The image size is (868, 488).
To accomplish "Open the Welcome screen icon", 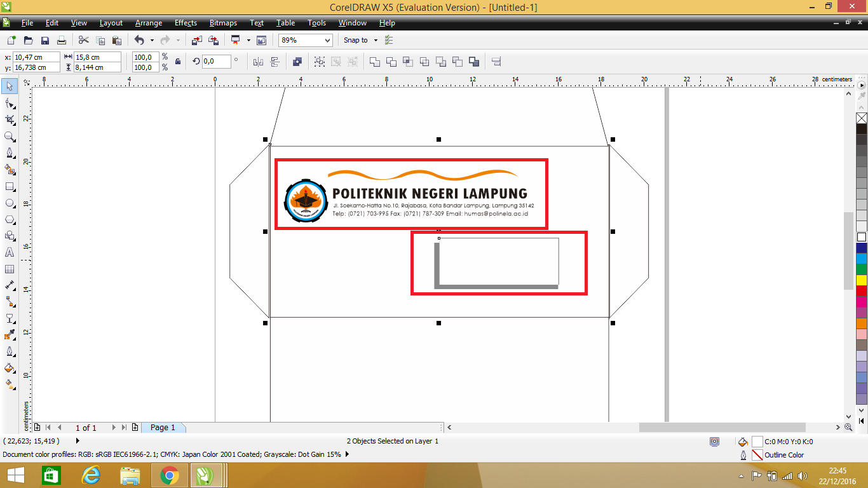I will tap(261, 40).
